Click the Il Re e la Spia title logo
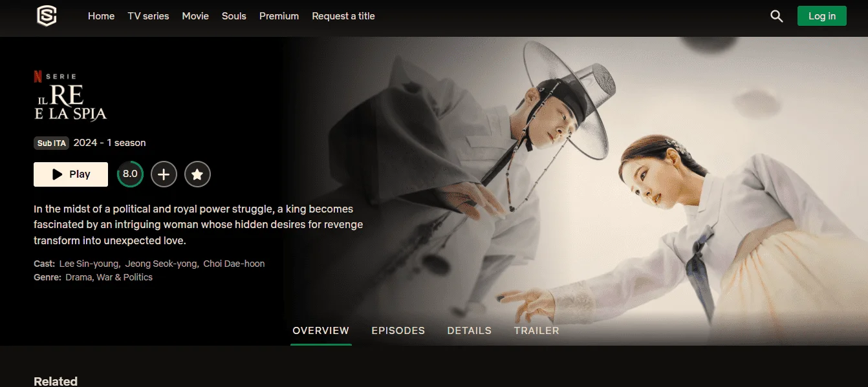This screenshot has height=387, width=868. click(x=70, y=102)
